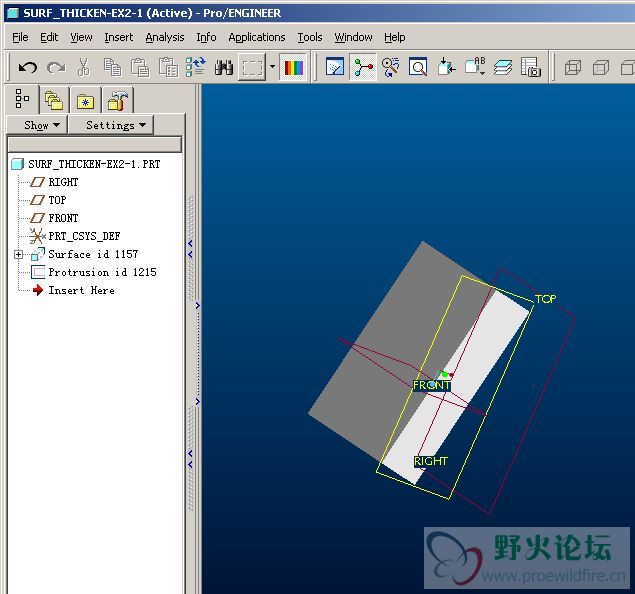Open the saved view list icon
Screen dimensions: 635x594
click(x=475, y=67)
